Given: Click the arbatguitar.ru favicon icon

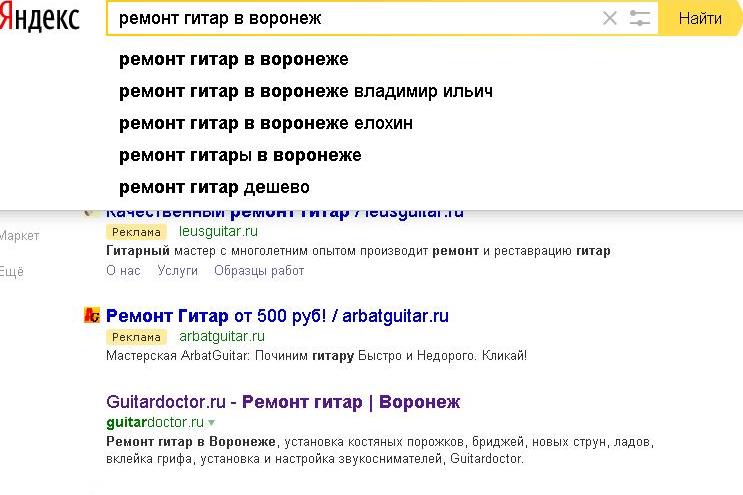Looking at the screenshot, I should [92, 315].
